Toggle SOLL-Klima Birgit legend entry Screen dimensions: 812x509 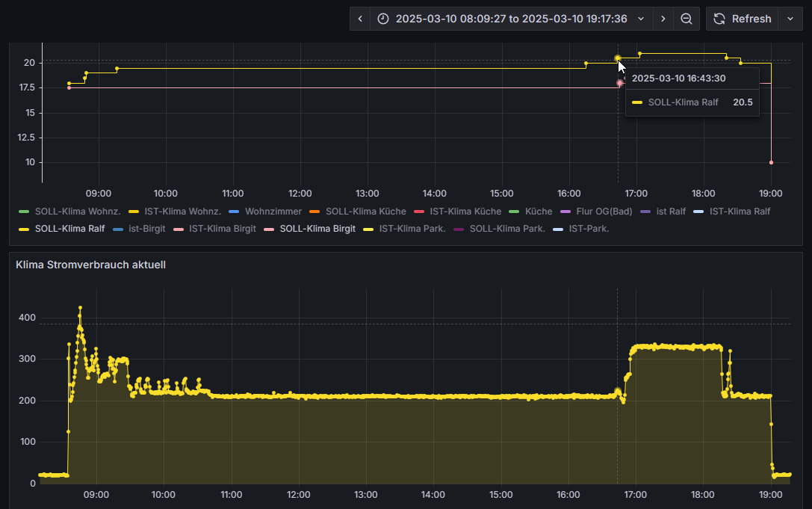tap(317, 229)
